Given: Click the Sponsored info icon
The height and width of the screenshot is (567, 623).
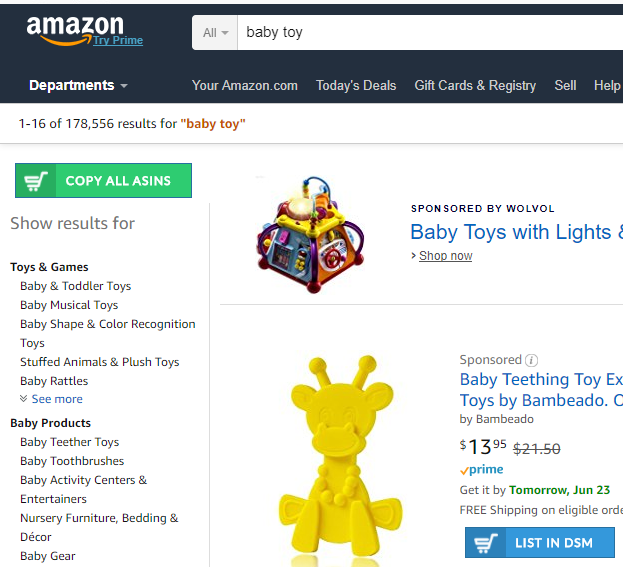Looking at the screenshot, I should click(532, 360).
